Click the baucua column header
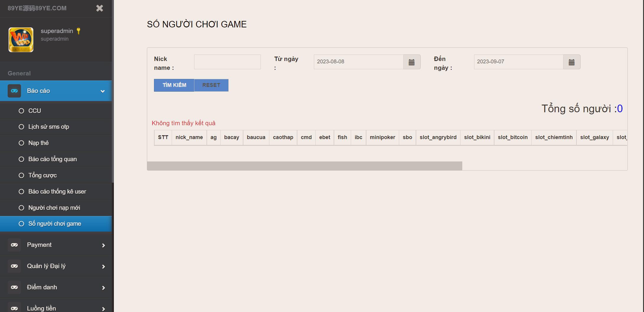The width and height of the screenshot is (644, 312). pos(256,138)
